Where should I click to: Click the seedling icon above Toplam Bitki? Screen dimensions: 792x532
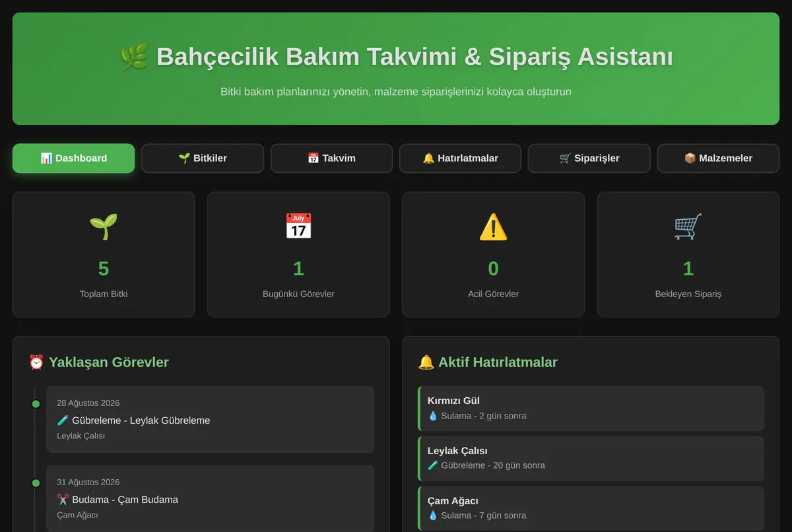104,226
